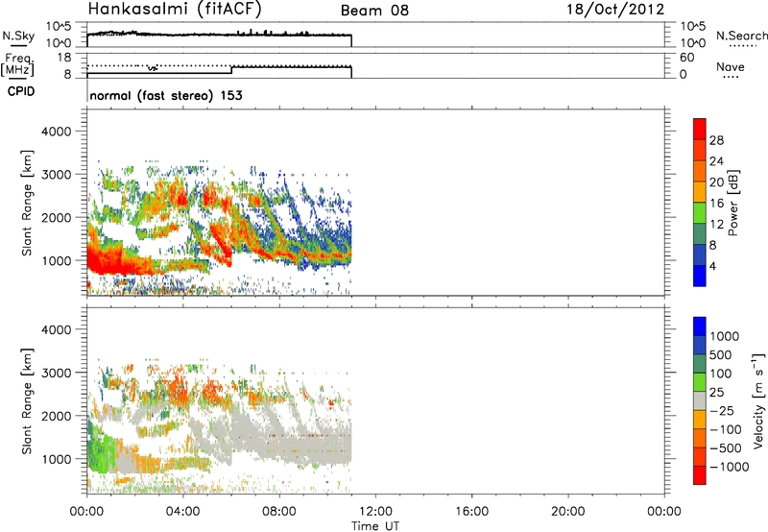Click the Slant Range label of the velocity panel
768x532 pixels.
tap(27, 401)
